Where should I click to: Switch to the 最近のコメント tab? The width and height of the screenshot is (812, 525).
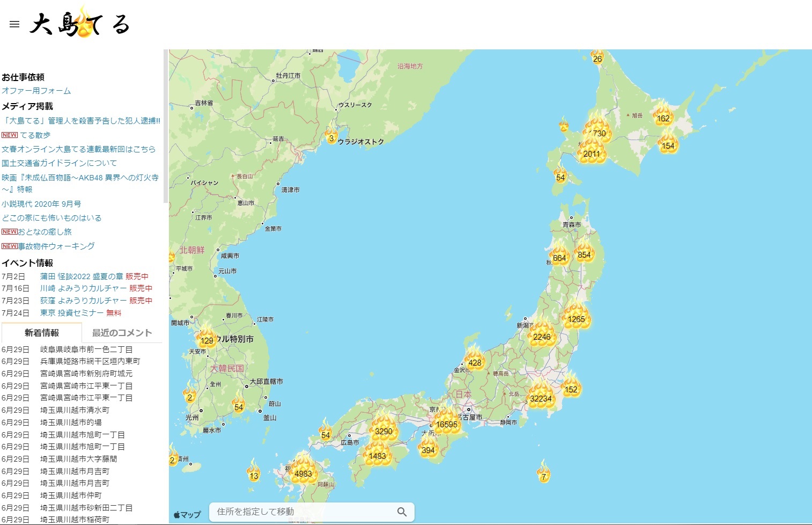coord(121,332)
